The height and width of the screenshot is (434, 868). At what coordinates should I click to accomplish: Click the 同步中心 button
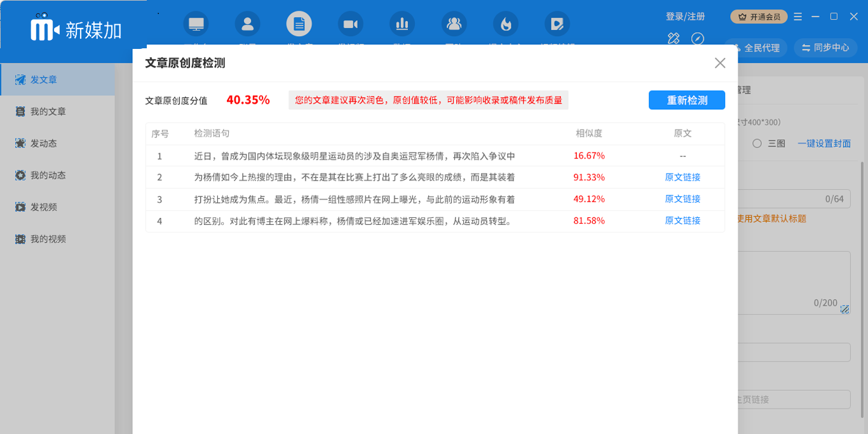point(825,48)
